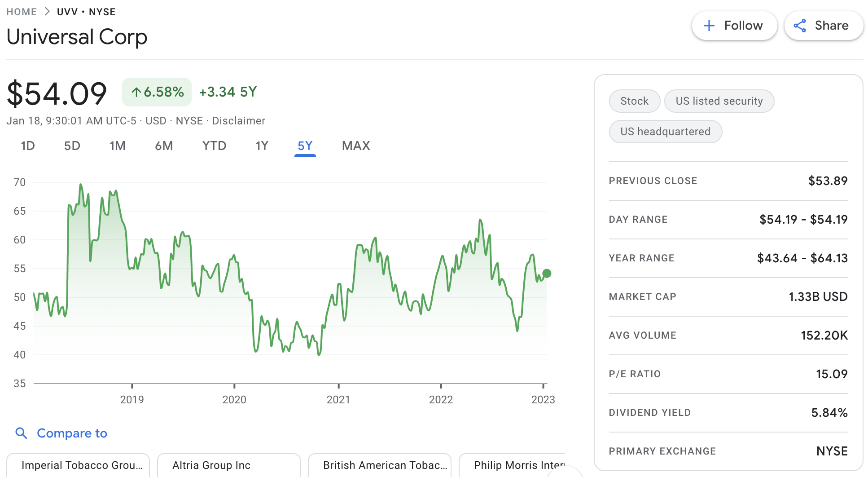This screenshot has width=868, height=477.
Task: Click the US headquartered chip
Action: coord(666,132)
